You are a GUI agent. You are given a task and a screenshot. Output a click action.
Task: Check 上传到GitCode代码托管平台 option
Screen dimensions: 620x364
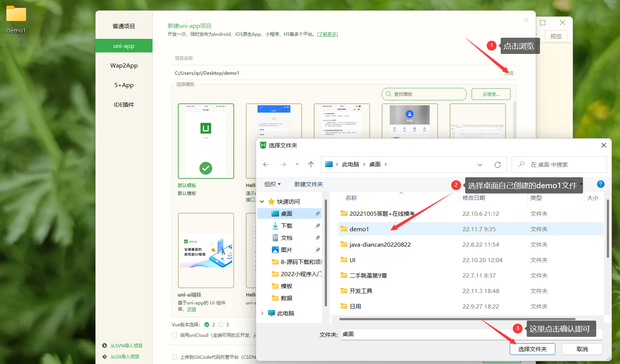tap(174, 357)
